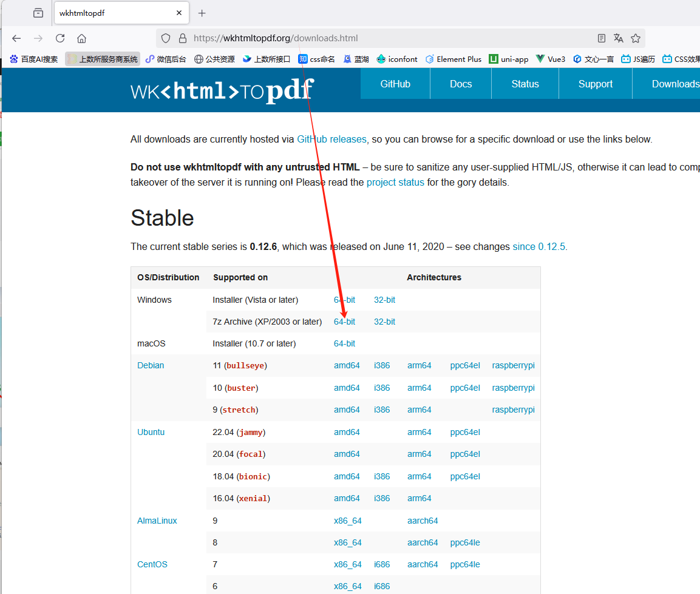Download Ubuntu 16.04 xenial amd64
700x594 pixels.
[x=347, y=498]
